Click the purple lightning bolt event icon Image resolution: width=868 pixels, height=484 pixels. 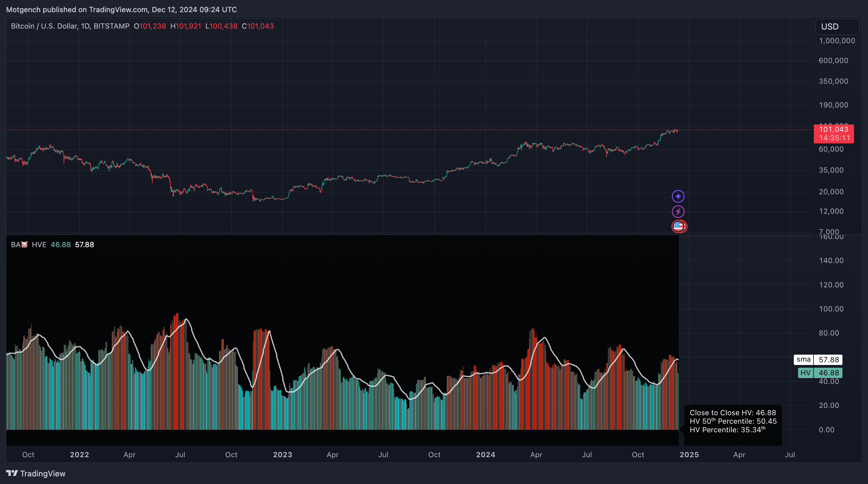pyautogui.click(x=678, y=212)
